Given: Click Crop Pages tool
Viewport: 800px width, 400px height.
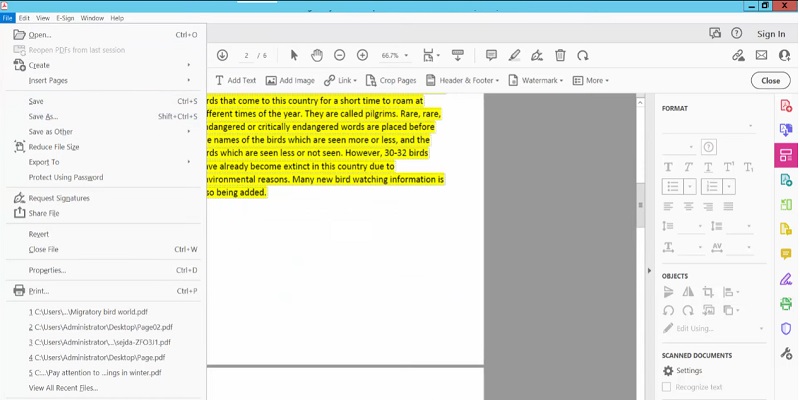Looking at the screenshot, I should click(391, 81).
